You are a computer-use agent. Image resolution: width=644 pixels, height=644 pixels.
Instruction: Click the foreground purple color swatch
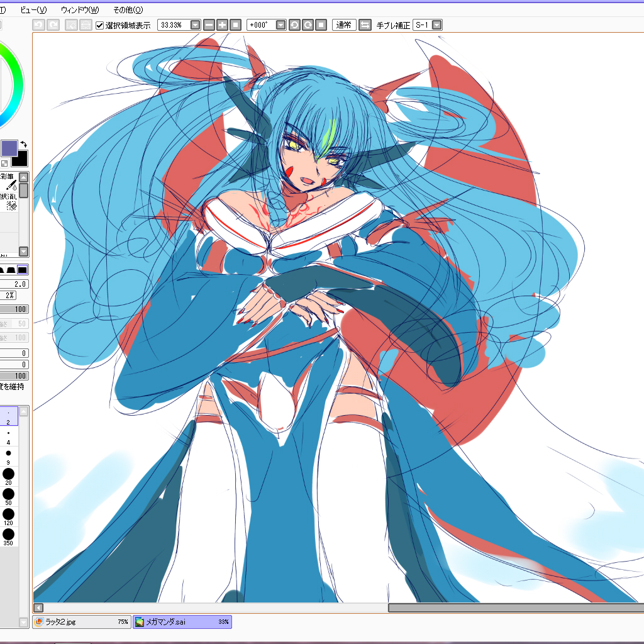[9, 148]
